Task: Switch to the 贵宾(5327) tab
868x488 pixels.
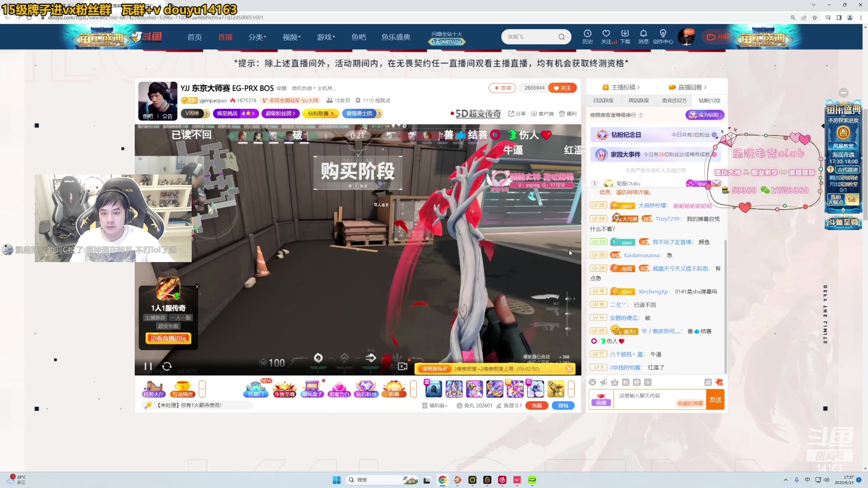Action: [674, 101]
